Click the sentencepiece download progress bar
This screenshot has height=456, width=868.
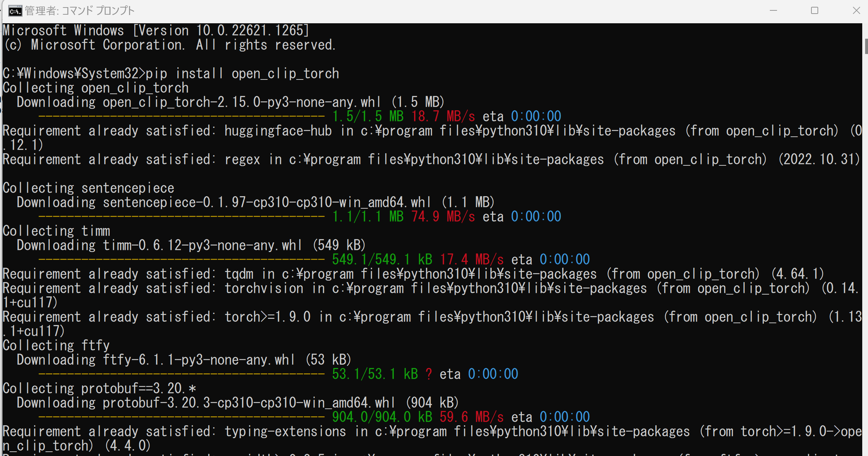pos(181,217)
